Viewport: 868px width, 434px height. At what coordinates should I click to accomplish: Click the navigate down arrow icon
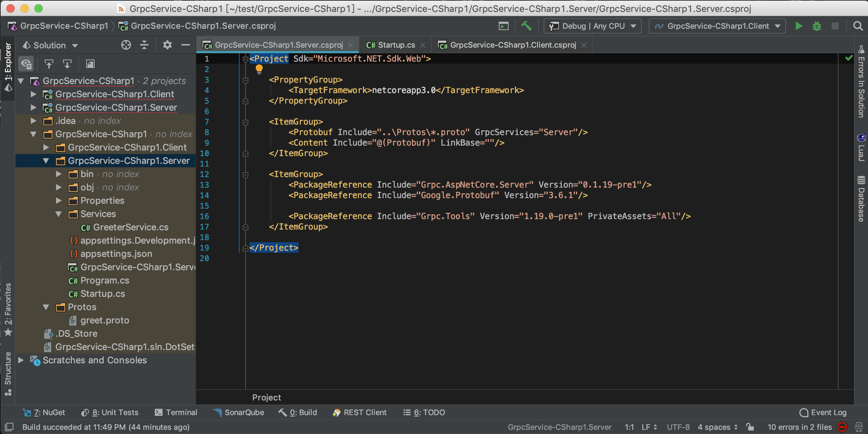pos(67,64)
